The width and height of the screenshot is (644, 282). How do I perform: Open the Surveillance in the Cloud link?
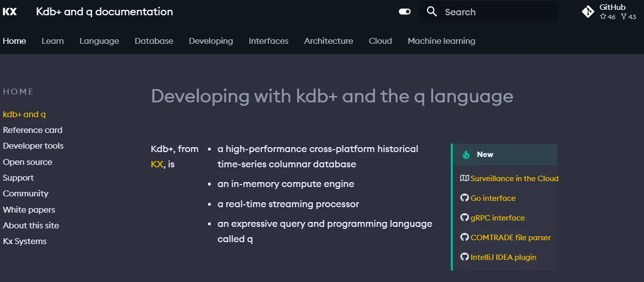tap(514, 178)
